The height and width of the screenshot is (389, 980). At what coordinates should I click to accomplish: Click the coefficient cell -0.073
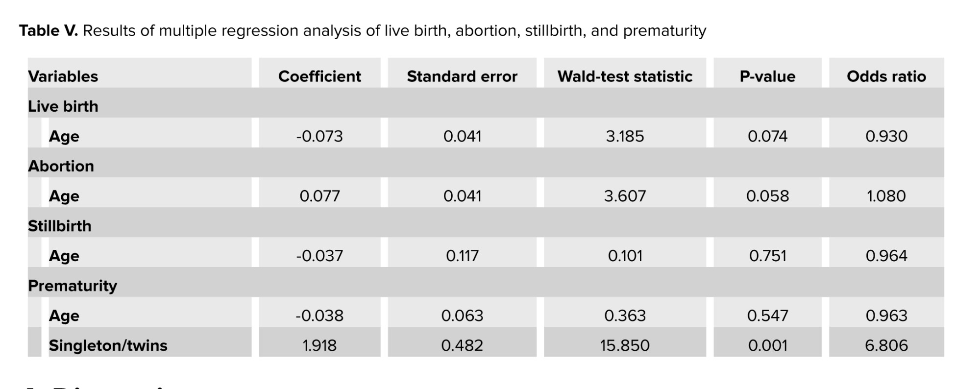tap(319, 136)
